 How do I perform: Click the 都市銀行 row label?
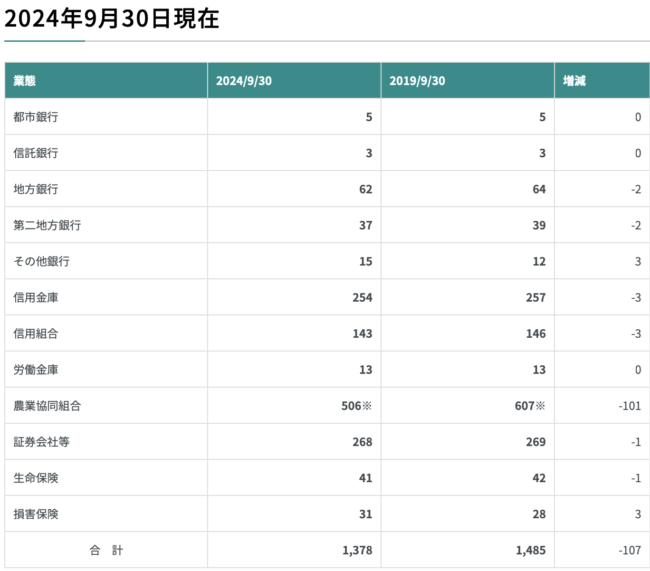36,117
